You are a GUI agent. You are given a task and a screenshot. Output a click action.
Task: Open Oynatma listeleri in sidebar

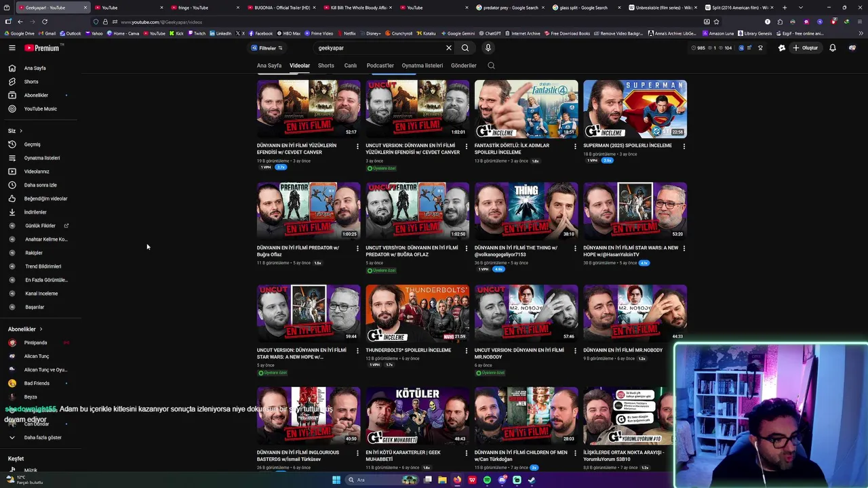click(42, 158)
